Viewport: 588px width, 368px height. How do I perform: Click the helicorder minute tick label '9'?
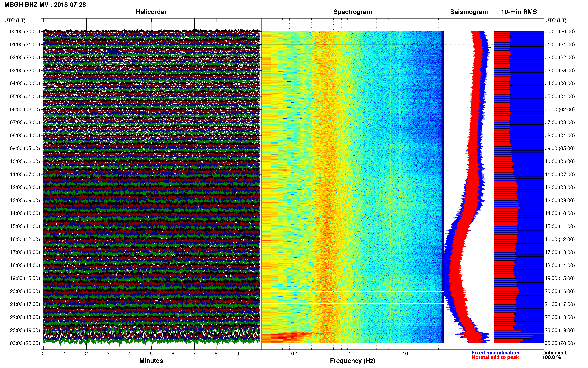coord(238,354)
